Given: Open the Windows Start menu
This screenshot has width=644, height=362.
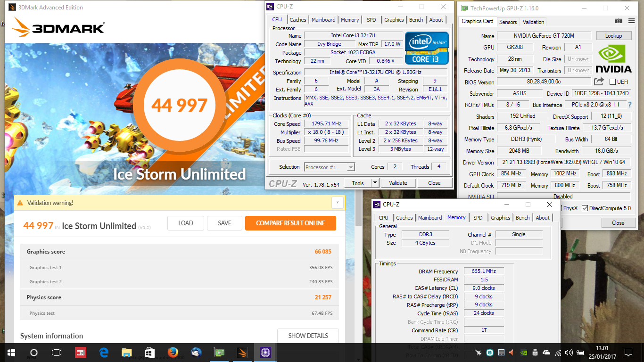Looking at the screenshot, I should [11, 352].
